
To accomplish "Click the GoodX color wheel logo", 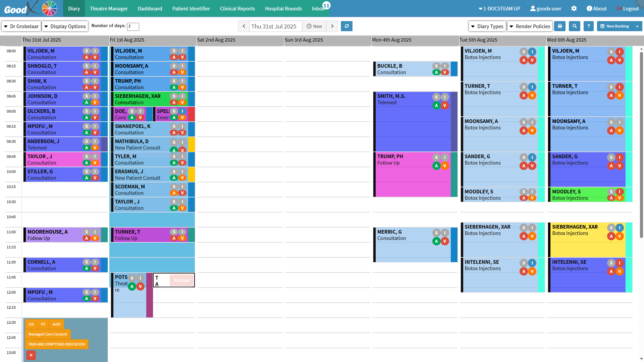I will point(50,8).
